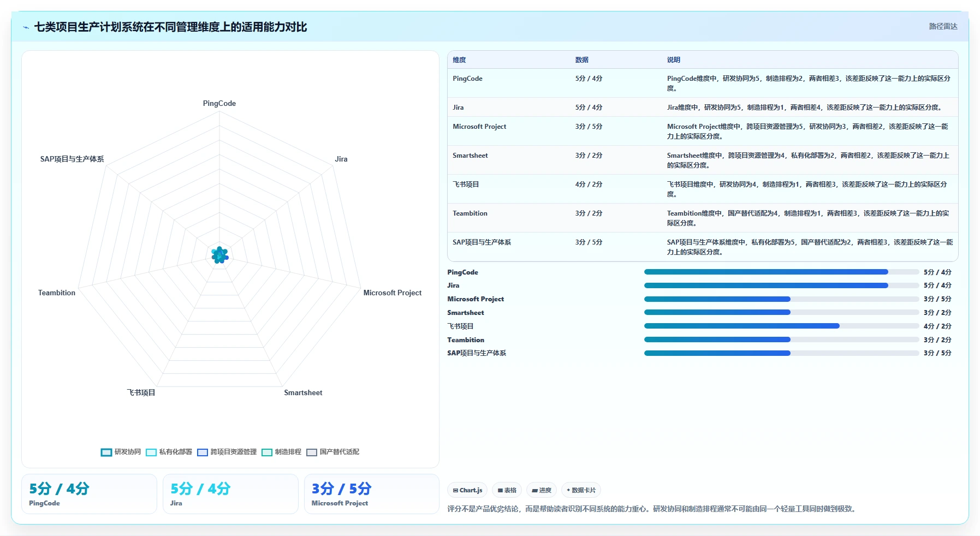Click the page title 七类项目生产计划系统
980x536 pixels.
[x=170, y=27]
